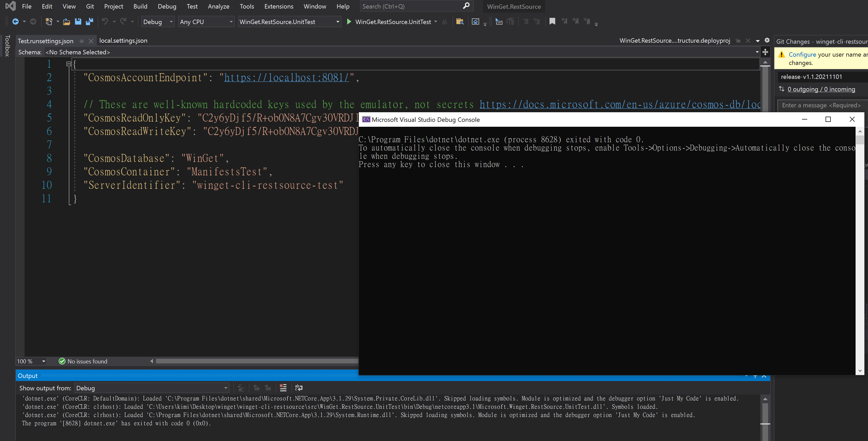Open the WinGet.RestSource.UnitTest startup project dropdown

click(x=289, y=22)
